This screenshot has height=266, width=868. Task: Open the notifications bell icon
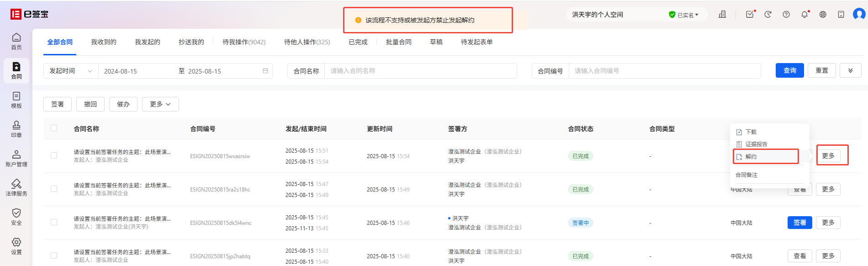[x=804, y=15]
